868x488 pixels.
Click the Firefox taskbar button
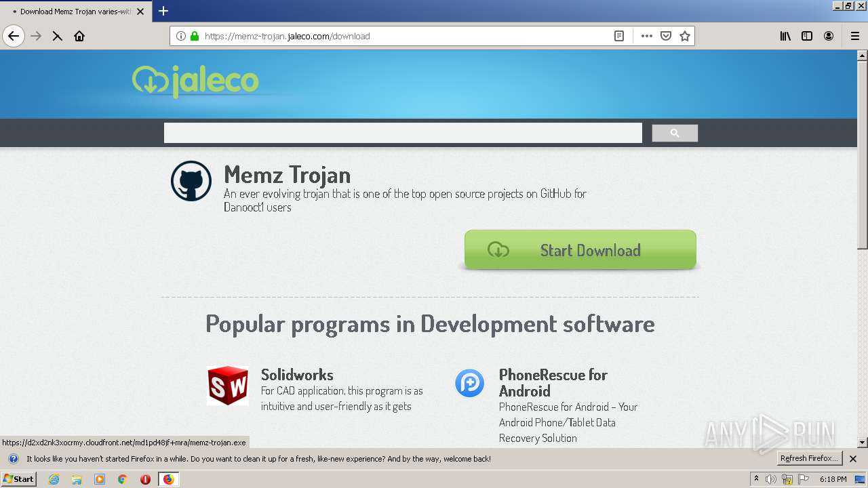pyautogui.click(x=168, y=479)
